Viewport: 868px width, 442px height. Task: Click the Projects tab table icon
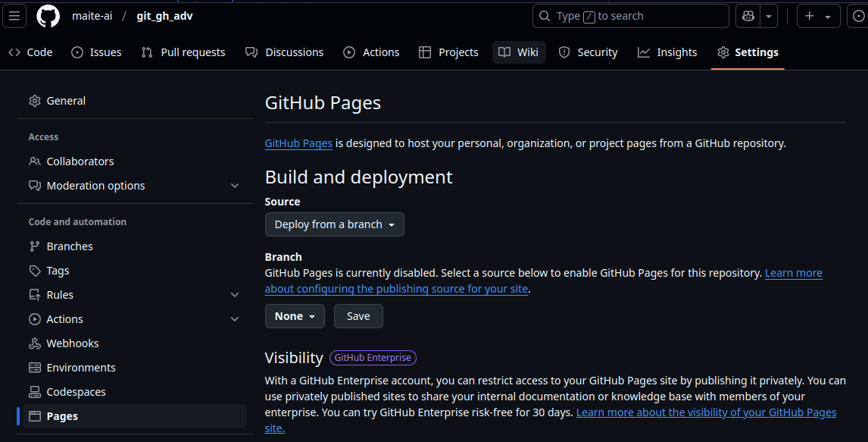tap(425, 52)
